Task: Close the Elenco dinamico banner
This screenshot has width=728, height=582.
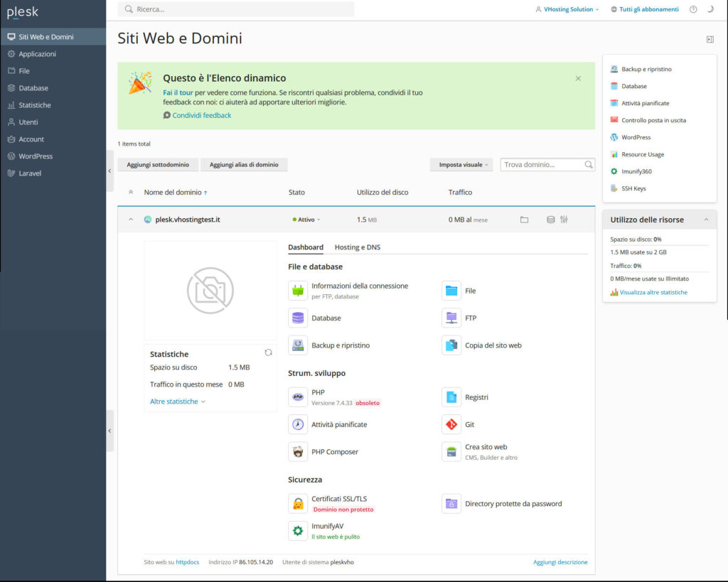Action: 578,78
